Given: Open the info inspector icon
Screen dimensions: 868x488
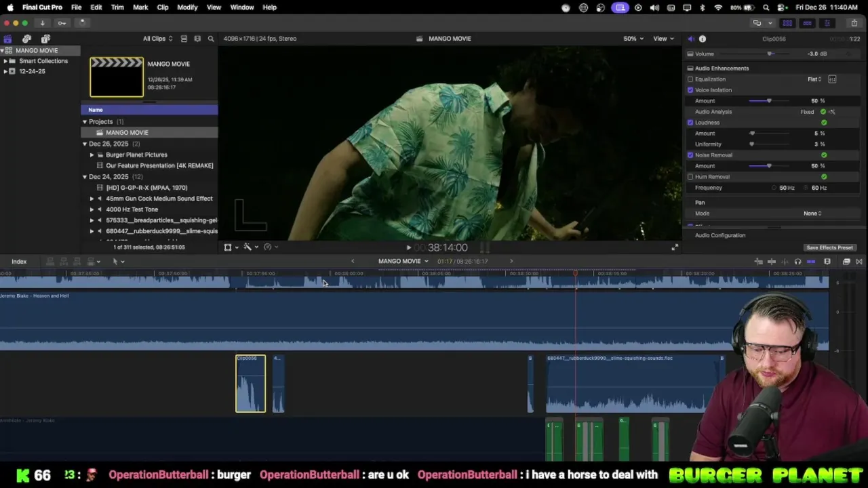Looking at the screenshot, I should point(703,39).
